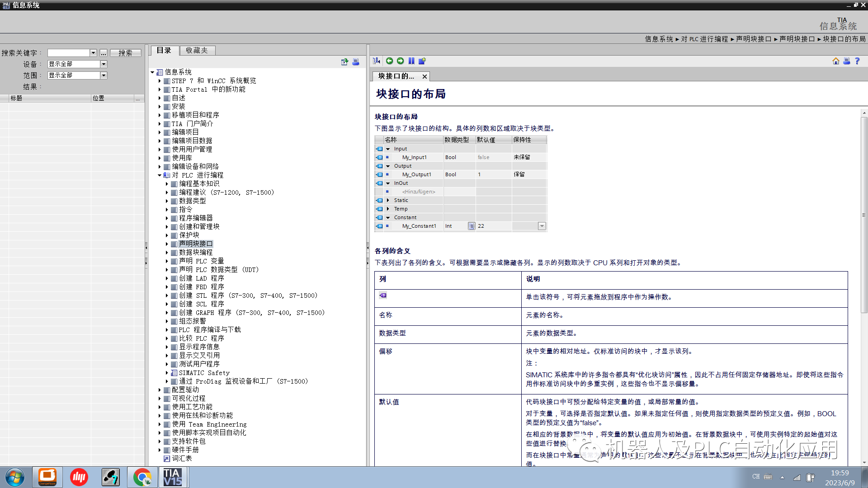Open the search keyword dropdown
Screen dimensions: 868x488
[93, 53]
